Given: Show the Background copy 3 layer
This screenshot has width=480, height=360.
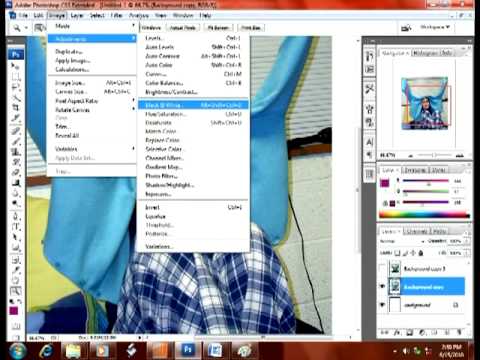Looking at the screenshot, I should pyautogui.click(x=383, y=268).
